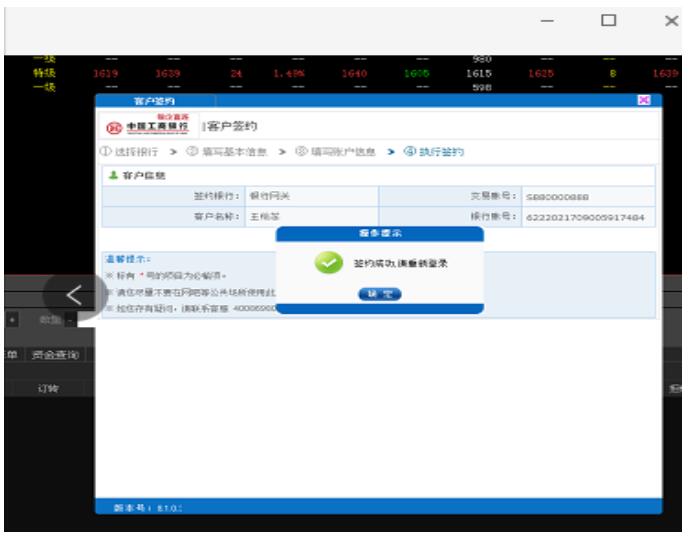689x537 pixels.
Task: Click the 特级 row label
Action: (x=44, y=73)
